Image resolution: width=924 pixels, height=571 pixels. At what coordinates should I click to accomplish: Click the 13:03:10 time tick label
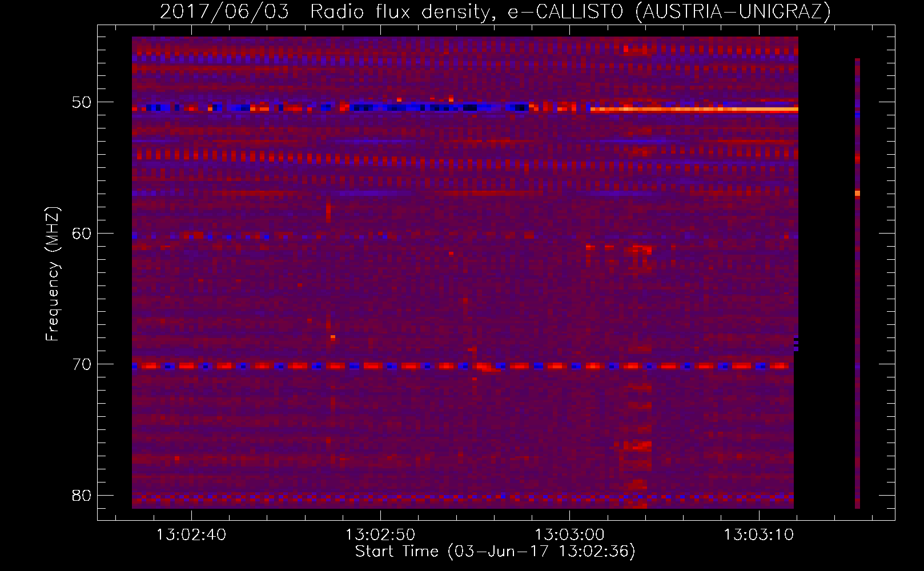(759, 535)
